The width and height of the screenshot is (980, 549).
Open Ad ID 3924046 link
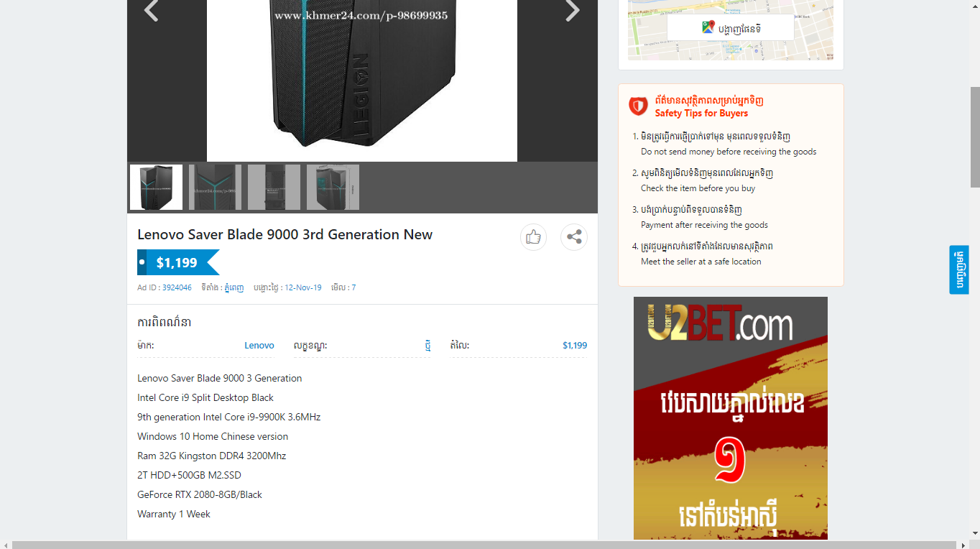[177, 287]
